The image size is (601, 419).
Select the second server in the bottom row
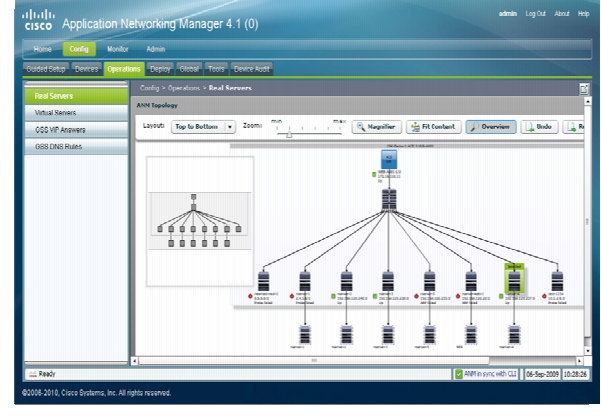[346, 335]
